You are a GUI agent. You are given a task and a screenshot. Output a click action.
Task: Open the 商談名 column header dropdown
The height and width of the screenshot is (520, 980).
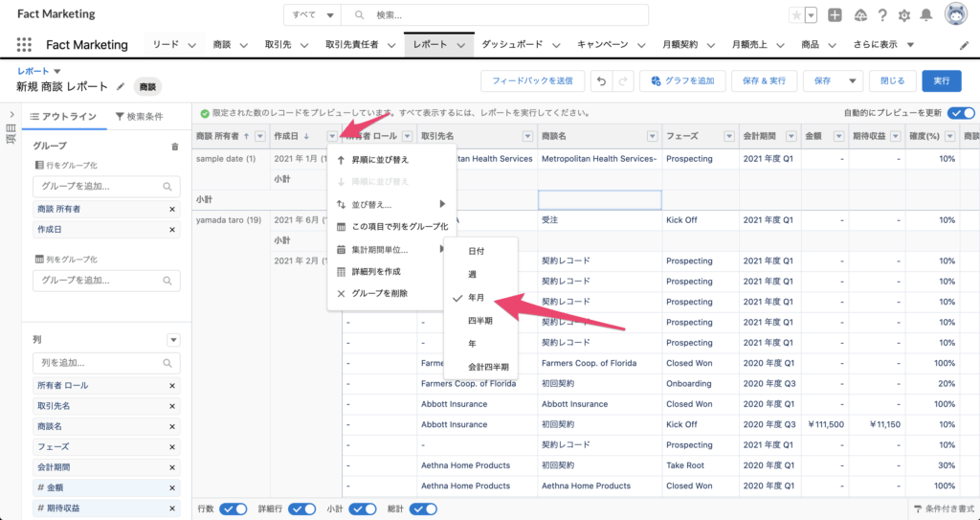click(653, 136)
